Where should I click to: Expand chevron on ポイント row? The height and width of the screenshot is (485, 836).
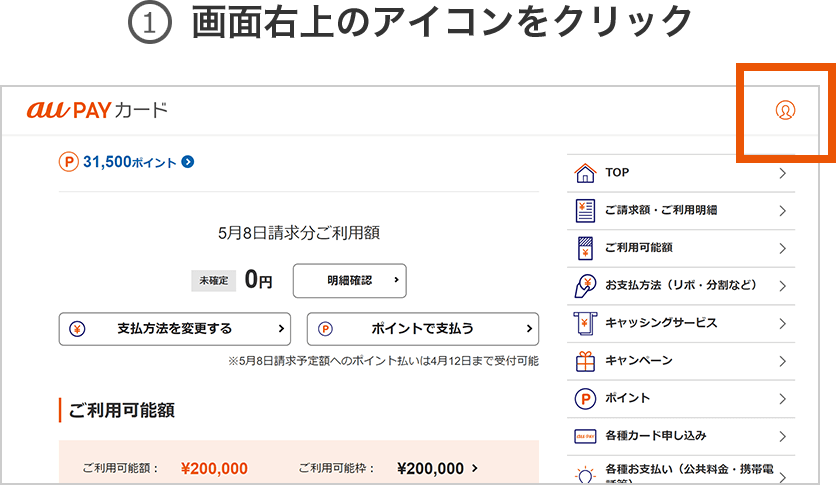(x=782, y=399)
